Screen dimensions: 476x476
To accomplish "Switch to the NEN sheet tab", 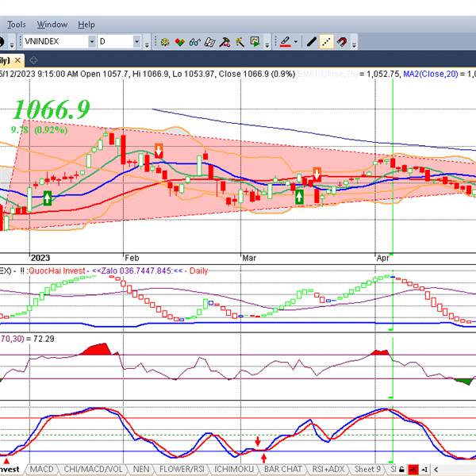I will (x=141, y=470).
